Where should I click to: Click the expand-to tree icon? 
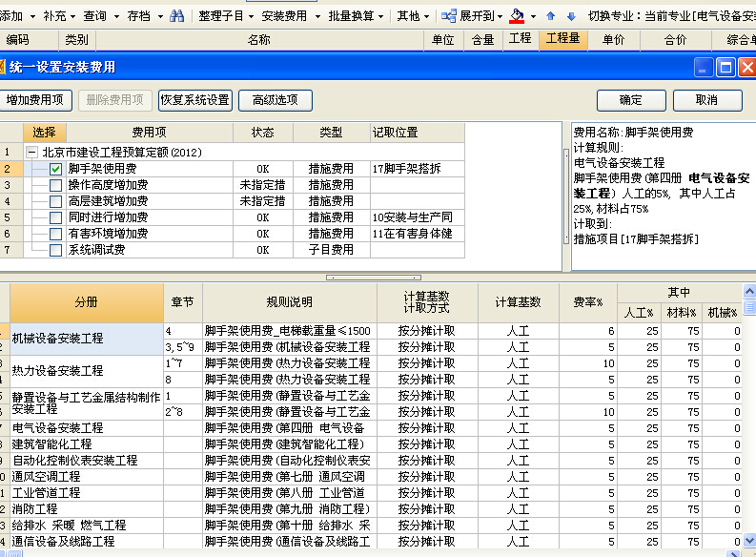coord(448,16)
